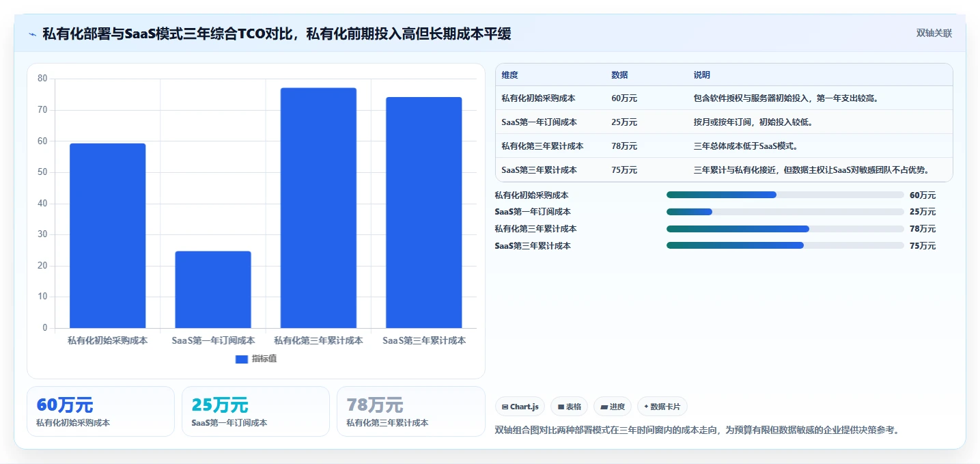Click table cell SaaS第三年累计成本
Screen dimensions: 980x464
pos(539,170)
